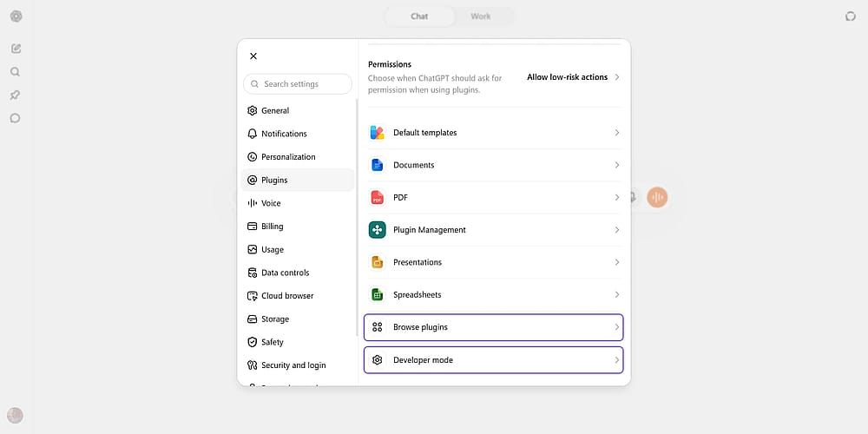
Task: Switch to the Chat tab
Action: [419, 16]
